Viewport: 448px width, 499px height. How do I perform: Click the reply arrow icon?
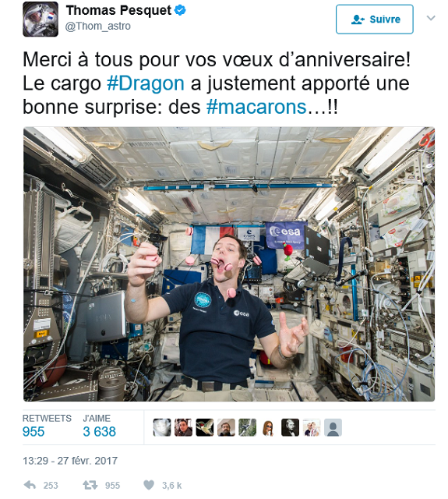30,485
